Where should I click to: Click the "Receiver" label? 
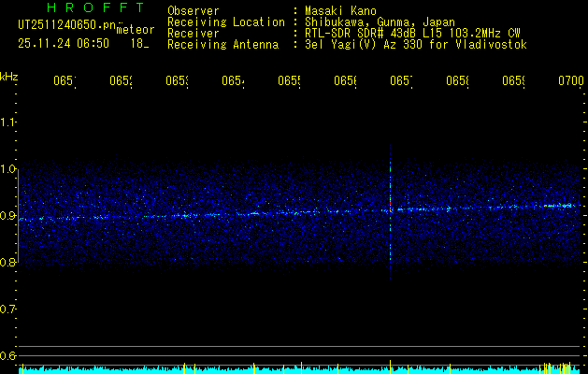[x=194, y=34]
